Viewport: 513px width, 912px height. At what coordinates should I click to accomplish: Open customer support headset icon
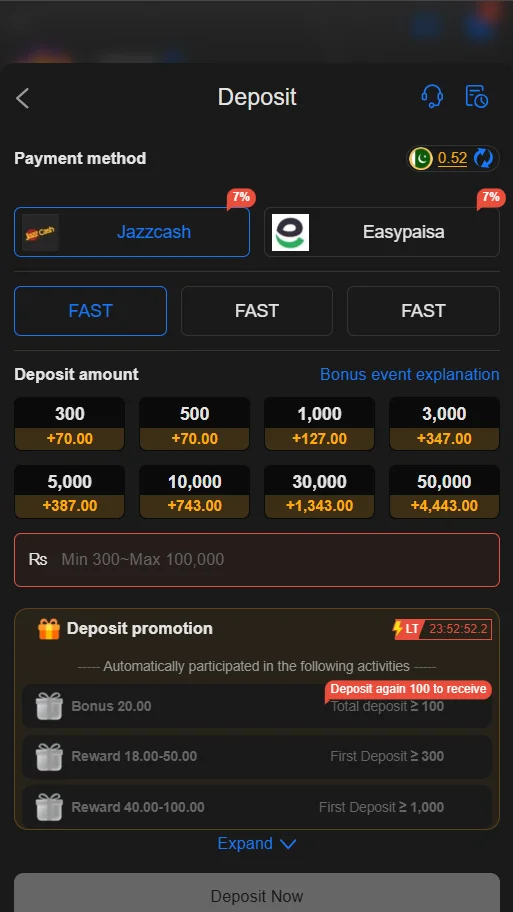432,97
